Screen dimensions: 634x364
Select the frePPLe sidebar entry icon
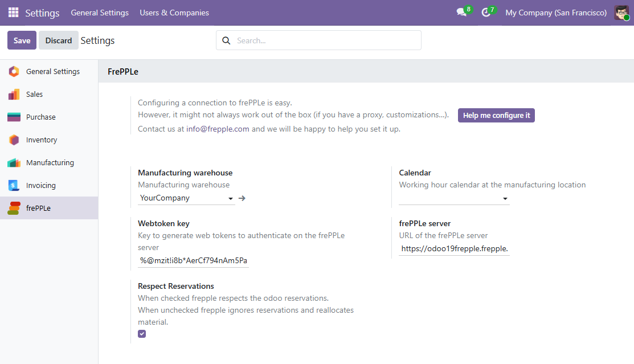pos(14,208)
